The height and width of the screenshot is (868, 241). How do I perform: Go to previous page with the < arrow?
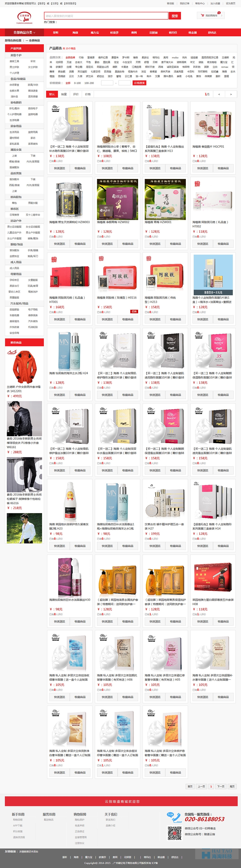(x=219, y=94)
